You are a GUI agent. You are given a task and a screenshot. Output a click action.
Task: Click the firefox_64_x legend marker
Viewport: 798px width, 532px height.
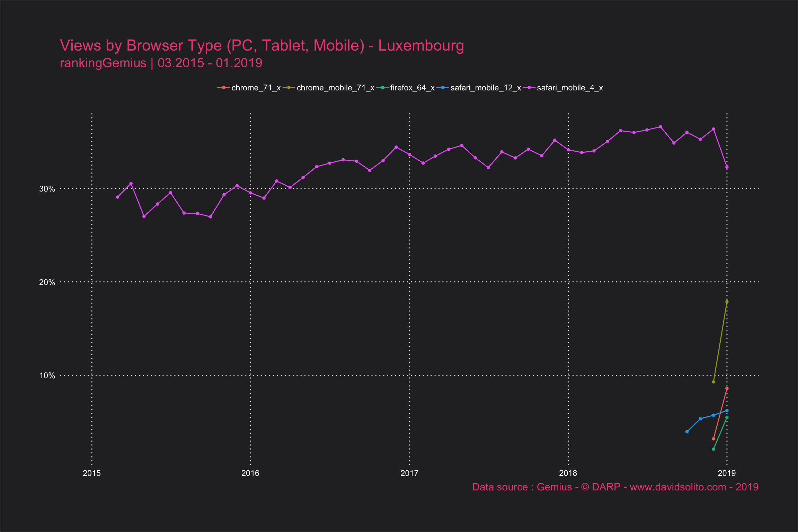pos(382,88)
